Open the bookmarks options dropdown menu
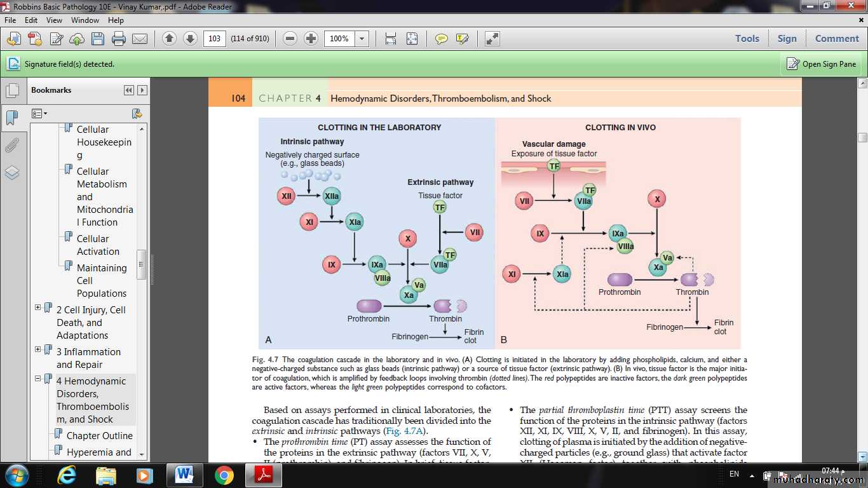 [39, 114]
